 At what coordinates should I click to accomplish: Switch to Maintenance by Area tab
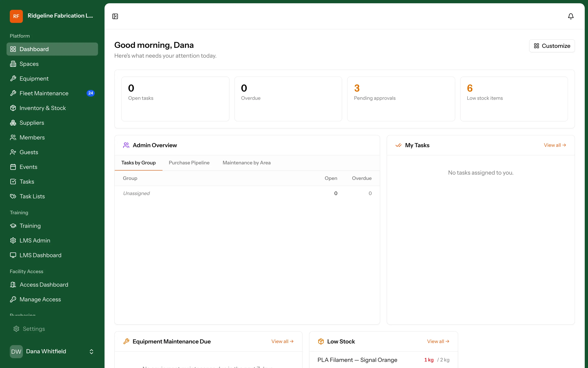(246, 163)
